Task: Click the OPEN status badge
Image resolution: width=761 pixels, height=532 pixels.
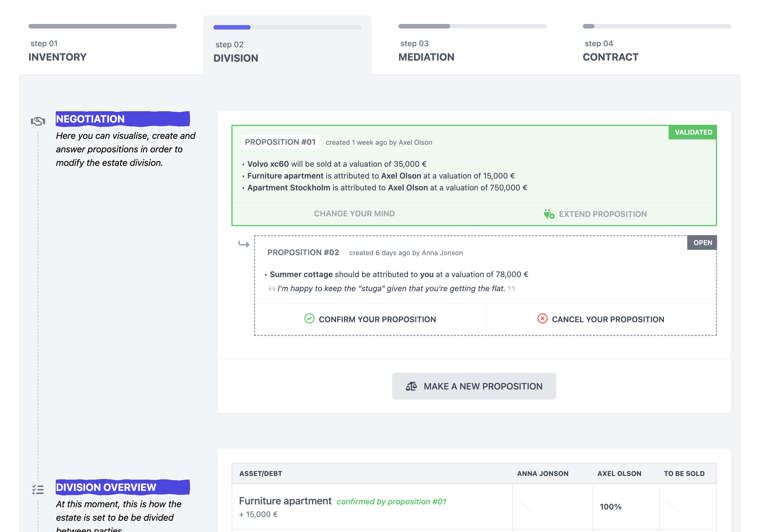Action: 702,243
